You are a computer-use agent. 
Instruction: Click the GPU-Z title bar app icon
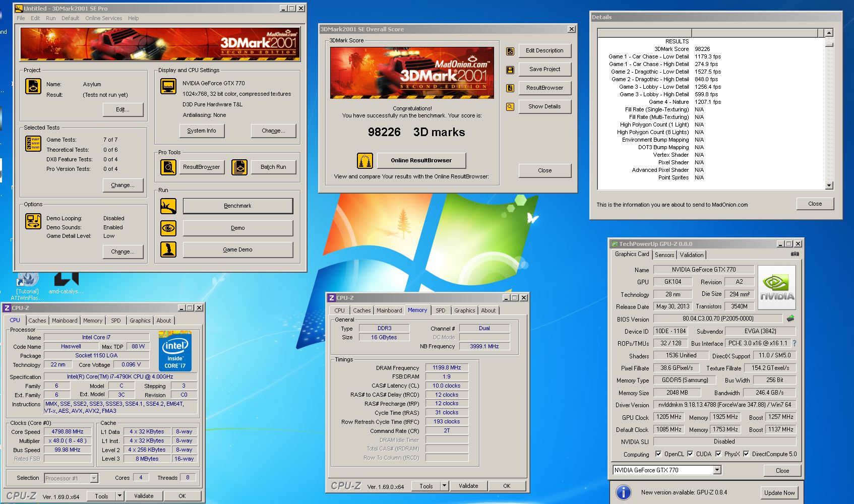[x=615, y=243]
